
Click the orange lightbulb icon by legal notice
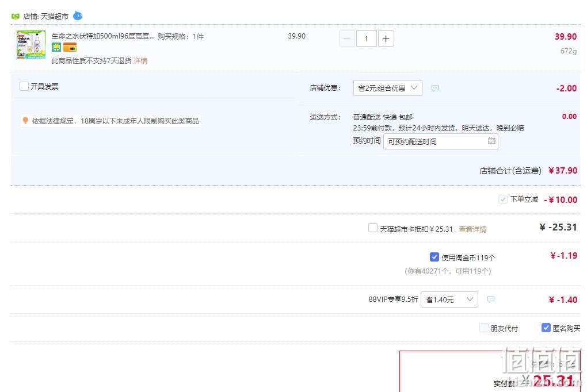(x=25, y=121)
